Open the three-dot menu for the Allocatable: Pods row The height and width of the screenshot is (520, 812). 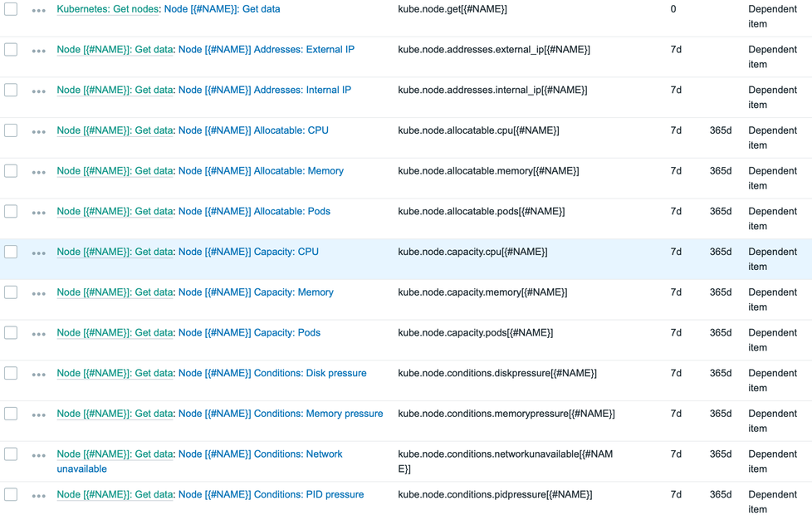[39, 213]
